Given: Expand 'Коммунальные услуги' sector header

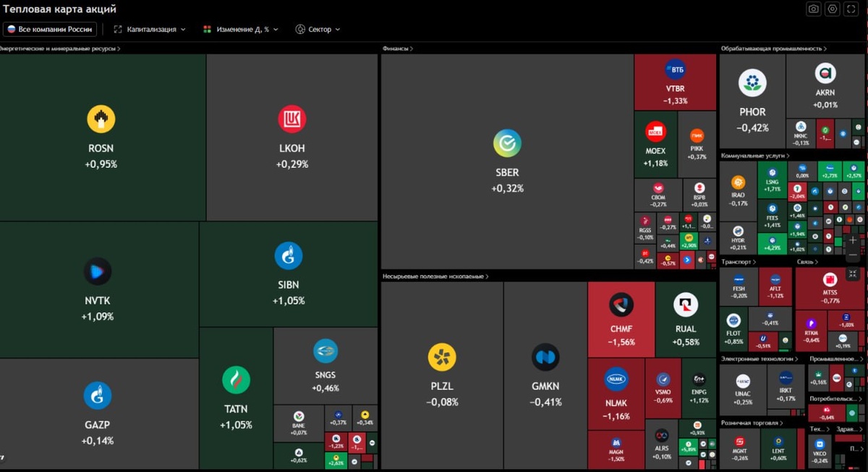Looking at the screenshot, I should pos(755,156).
